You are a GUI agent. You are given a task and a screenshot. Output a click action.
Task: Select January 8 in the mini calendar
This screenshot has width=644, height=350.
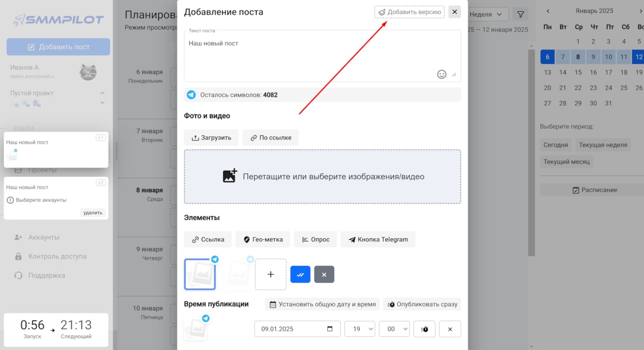(578, 57)
